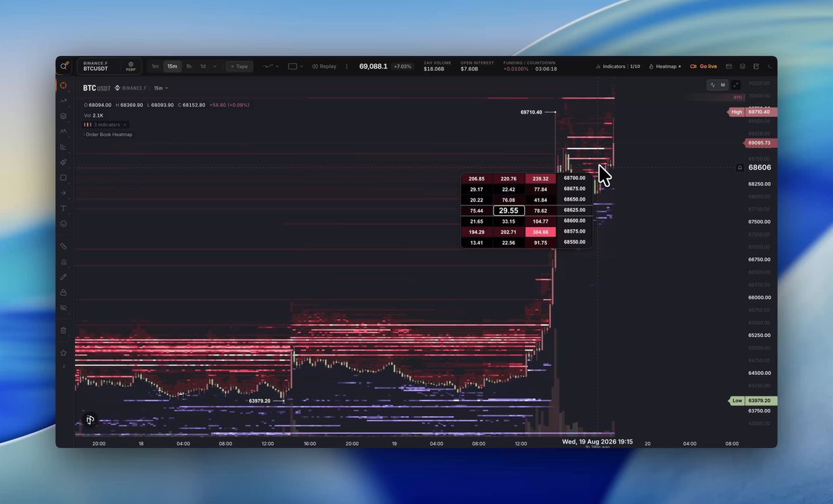
Task: Open the stacked layers tool in sidebar
Action: [63, 116]
